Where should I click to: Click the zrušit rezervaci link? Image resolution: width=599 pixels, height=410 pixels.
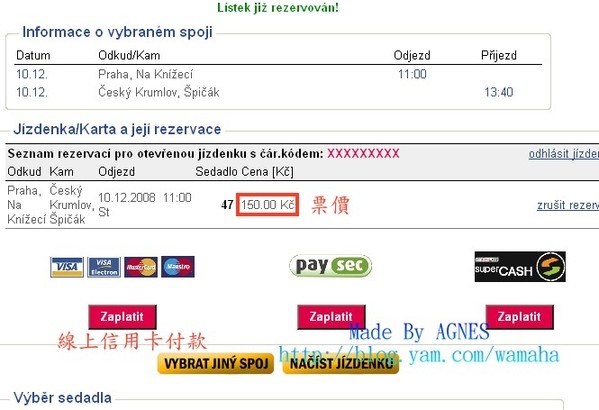tap(568, 205)
